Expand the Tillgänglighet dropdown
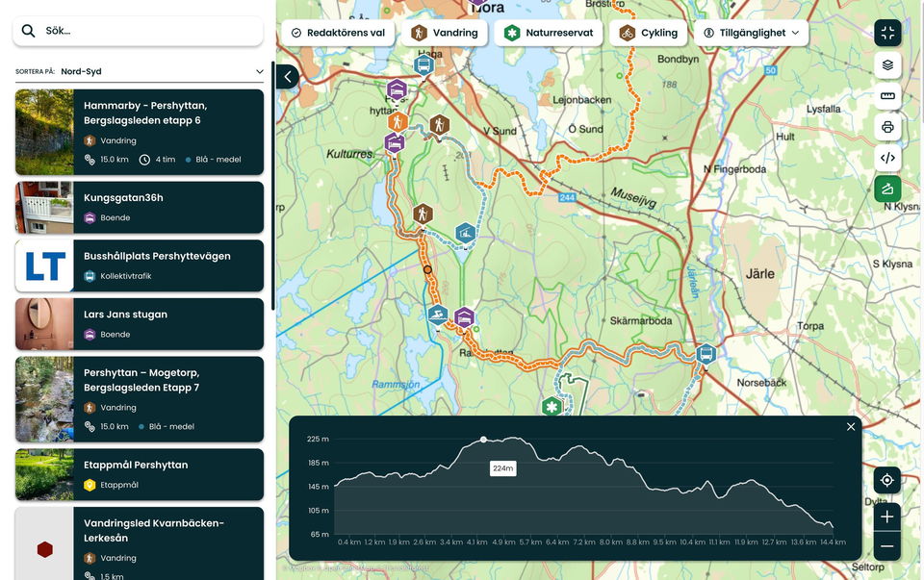924x580 pixels. 752,33
